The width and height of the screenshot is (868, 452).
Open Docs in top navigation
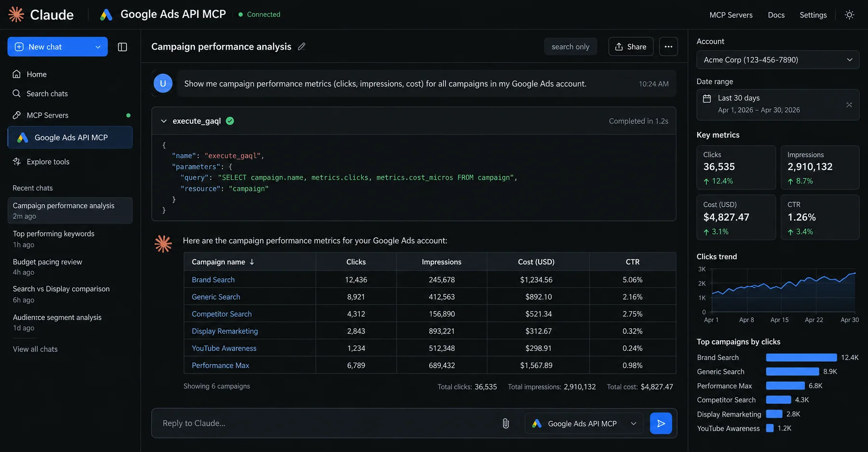pyautogui.click(x=776, y=15)
